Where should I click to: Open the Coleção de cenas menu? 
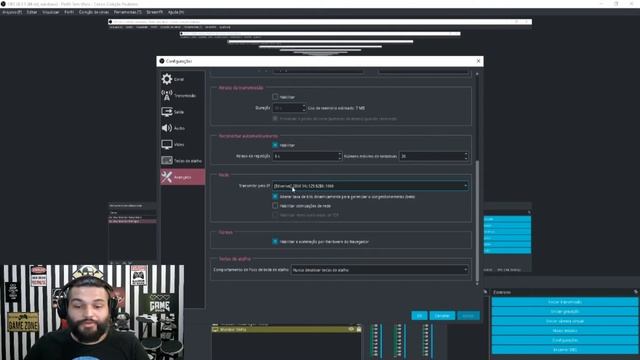click(x=94, y=12)
